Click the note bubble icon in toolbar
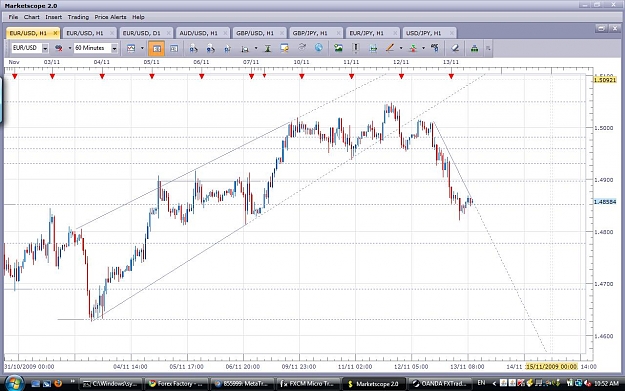The image size is (625, 391). [x=285, y=48]
